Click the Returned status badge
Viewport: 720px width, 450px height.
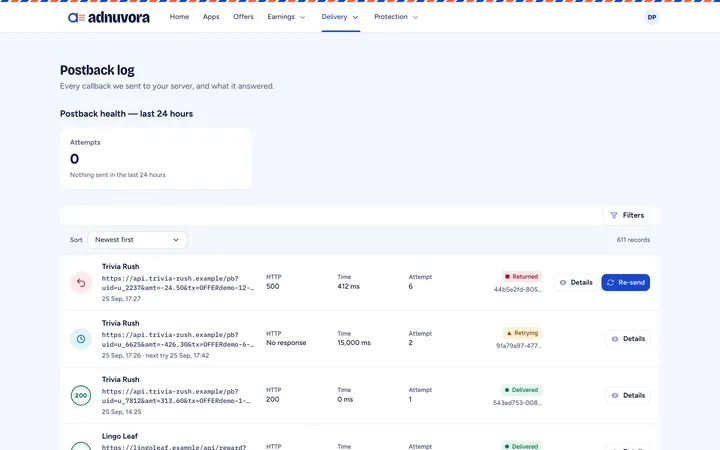(521, 277)
